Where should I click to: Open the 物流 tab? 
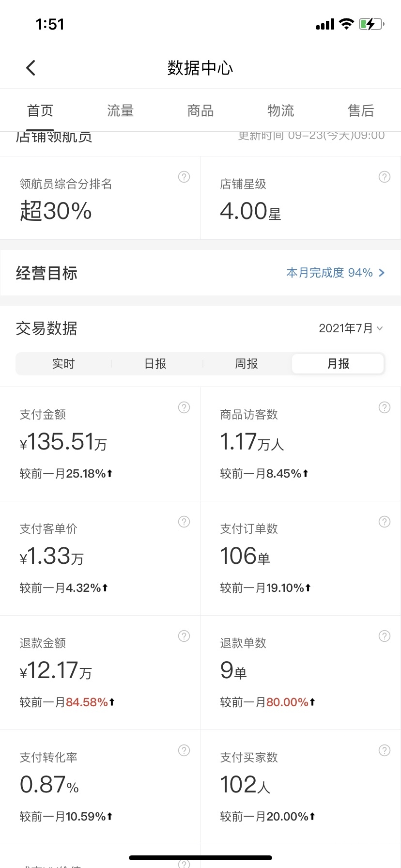[281, 111]
